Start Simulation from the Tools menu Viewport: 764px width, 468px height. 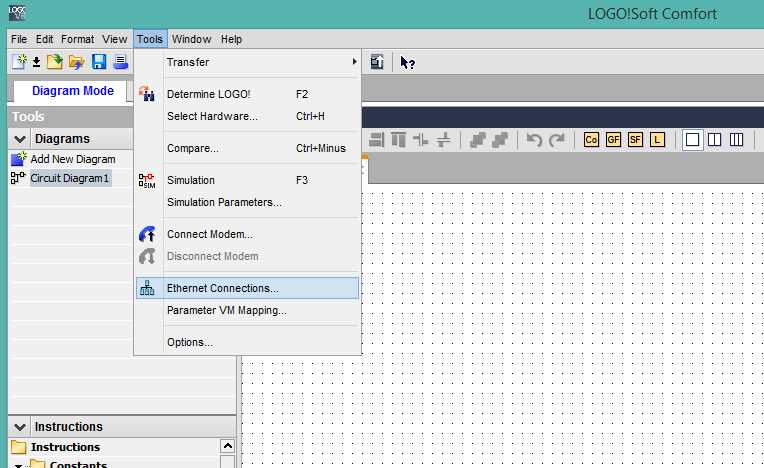coord(248,180)
